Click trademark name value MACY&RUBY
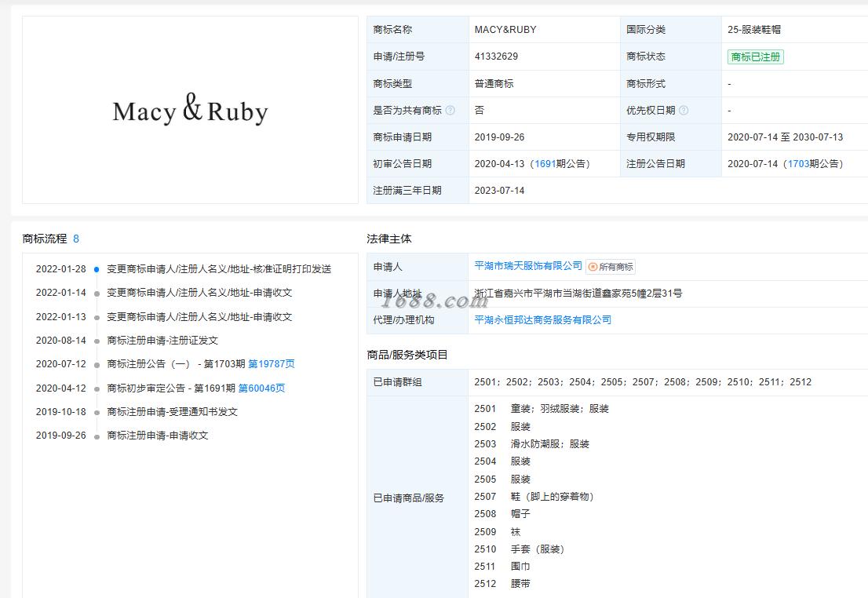The width and height of the screenshot is (868, 598). pyautogui.click(x=505, y=30)
